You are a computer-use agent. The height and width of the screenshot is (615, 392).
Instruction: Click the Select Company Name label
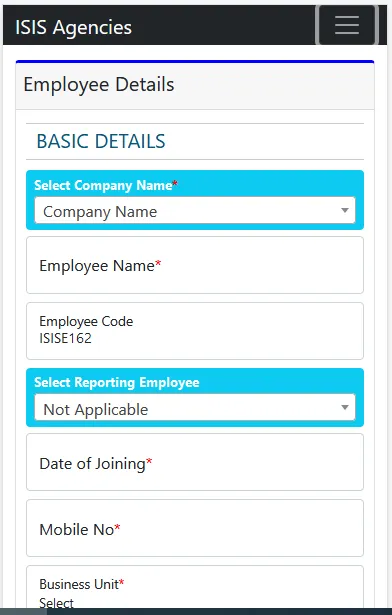coord(106,185)
